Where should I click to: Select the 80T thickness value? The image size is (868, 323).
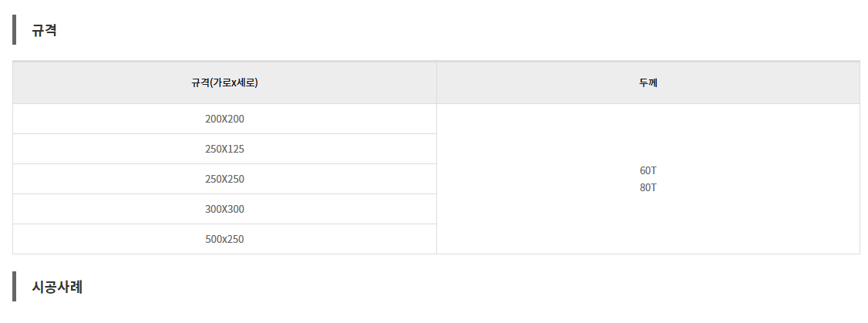click(648, 188)
